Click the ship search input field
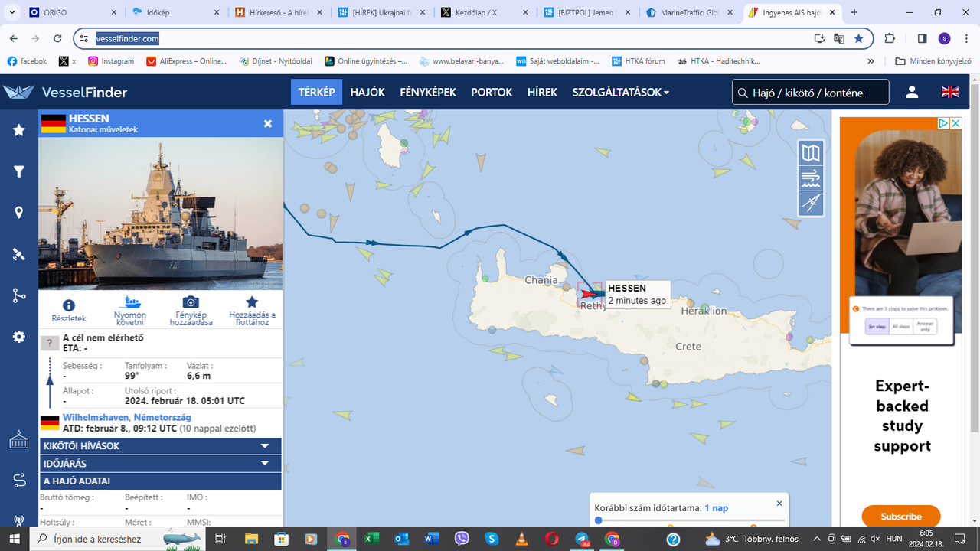This screenshot has width=980, height=551. click(810, 92)
